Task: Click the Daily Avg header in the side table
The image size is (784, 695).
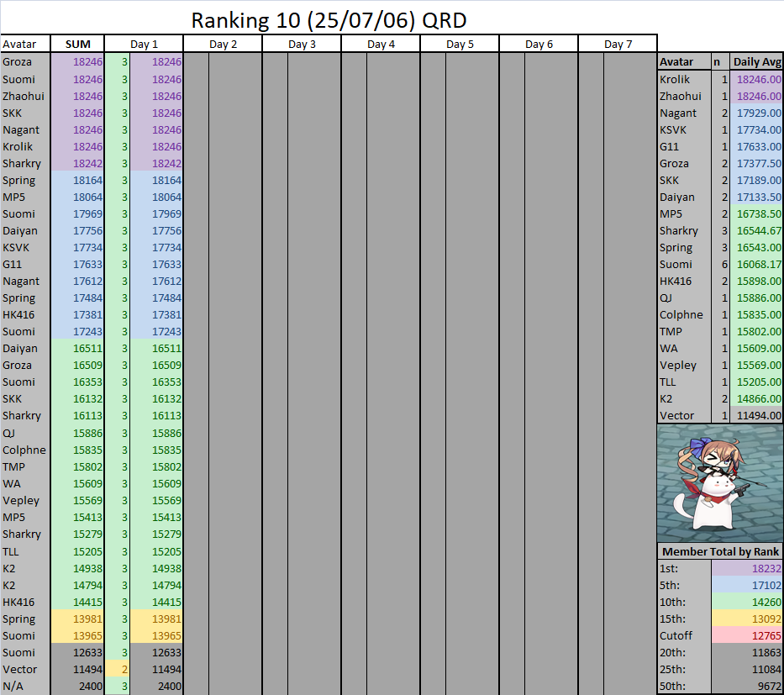Action: pyautogui.click(x=757, y=62)
